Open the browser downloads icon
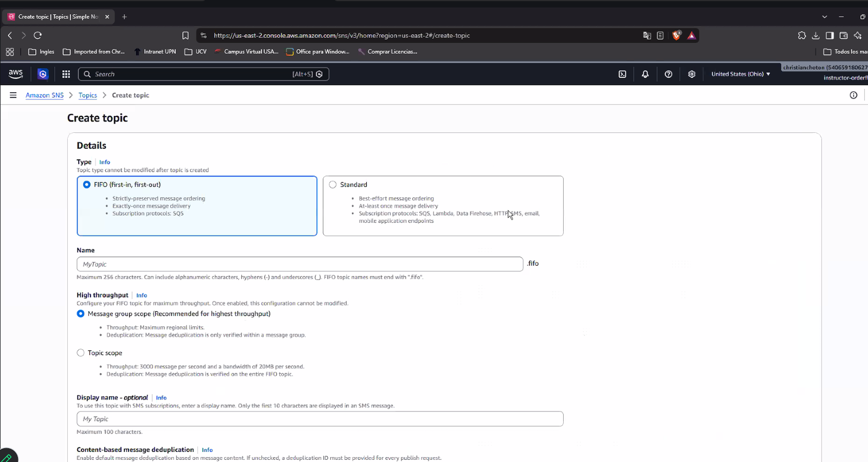The width and height of the screenshot is (868, 462). point(815,35)
